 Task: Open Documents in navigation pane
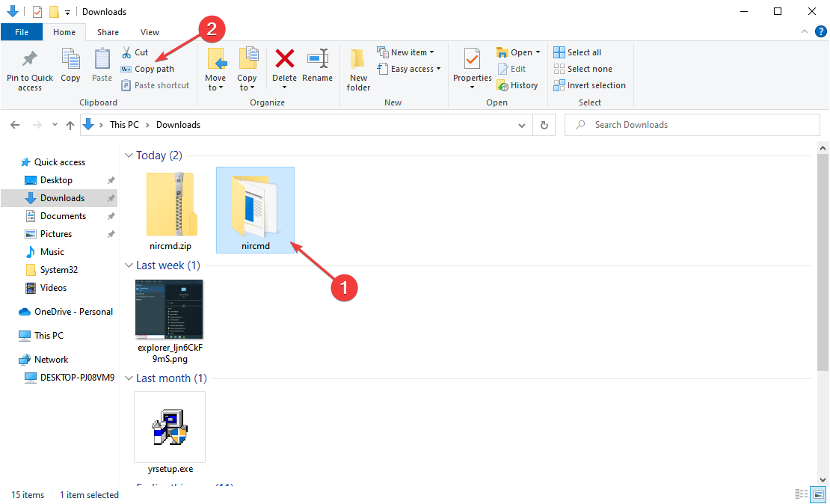point(63,216)
